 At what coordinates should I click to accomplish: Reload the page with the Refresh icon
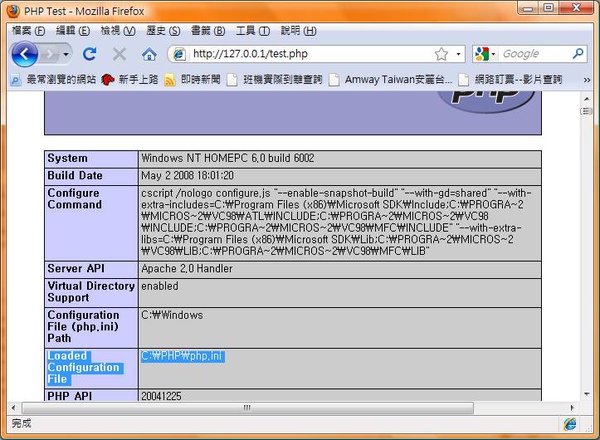pos(90,54)
